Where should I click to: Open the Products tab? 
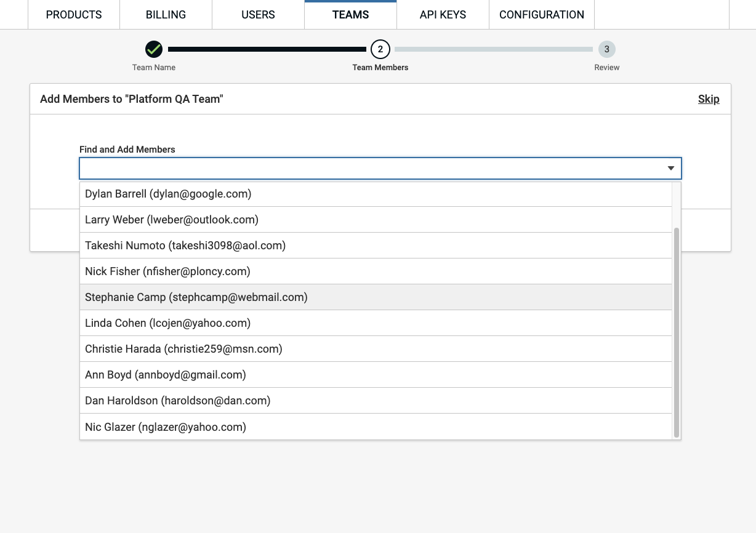tap(74, 15)
